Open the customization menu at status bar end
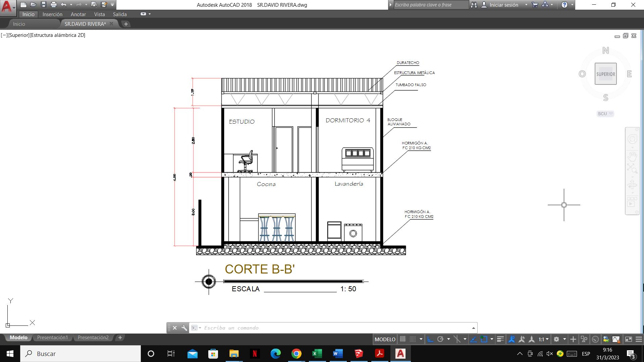 [639, 339]
